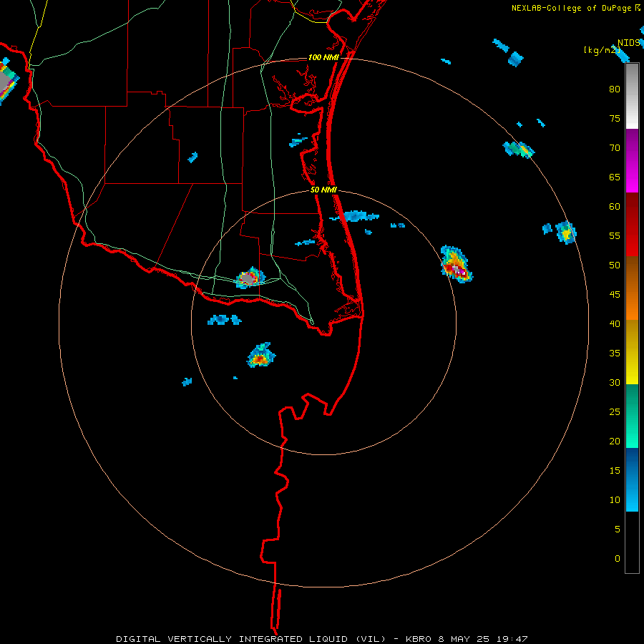Click legend value 45 on the scale
This screenshot has width=644, height=644.
(615, 295)
